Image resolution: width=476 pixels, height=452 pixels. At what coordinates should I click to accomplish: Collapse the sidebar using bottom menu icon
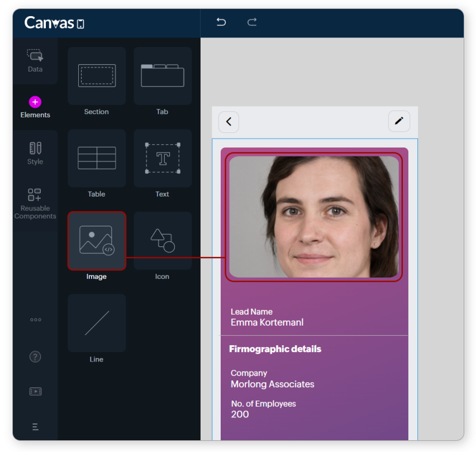pos(36,427)
